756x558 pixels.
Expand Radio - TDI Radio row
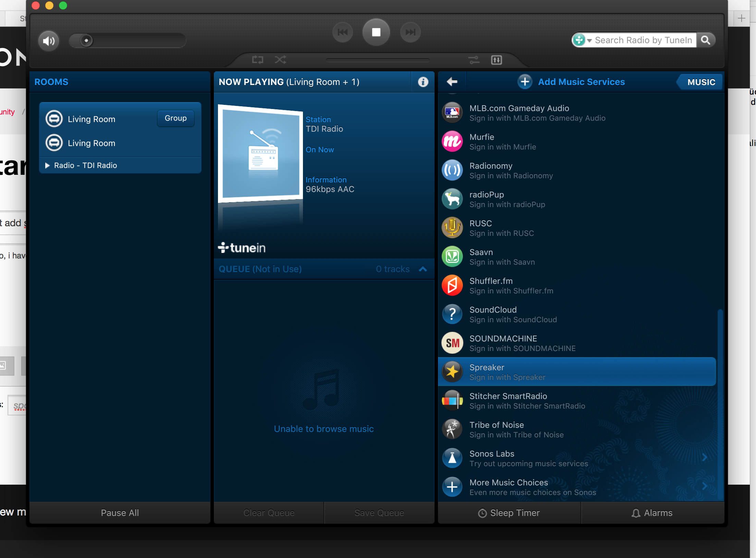click(120, 165)
